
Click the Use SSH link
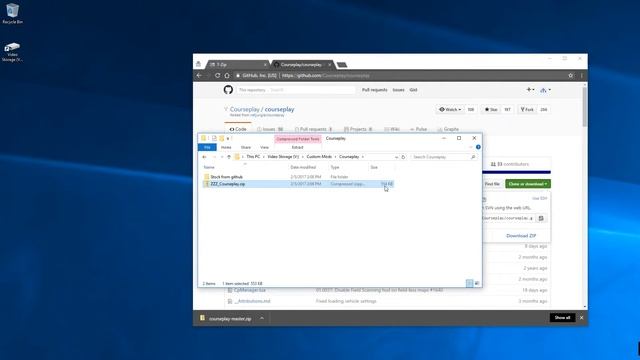pos(540,198)
